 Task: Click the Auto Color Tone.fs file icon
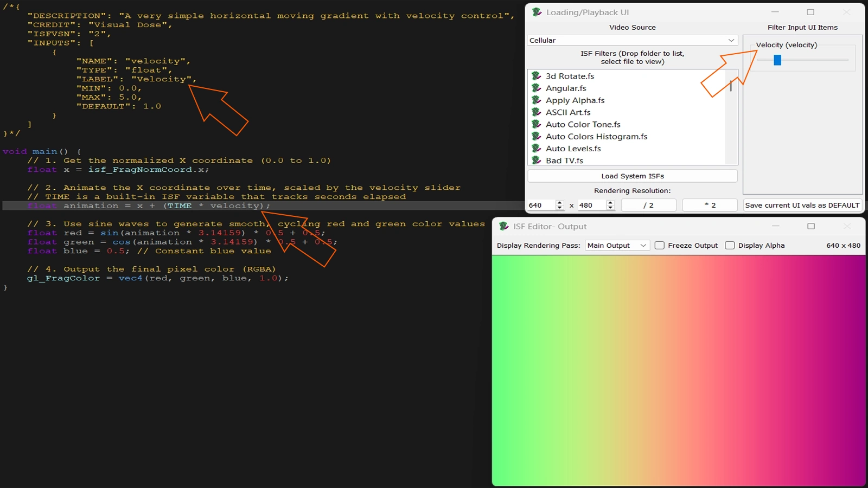click(537, 124)
